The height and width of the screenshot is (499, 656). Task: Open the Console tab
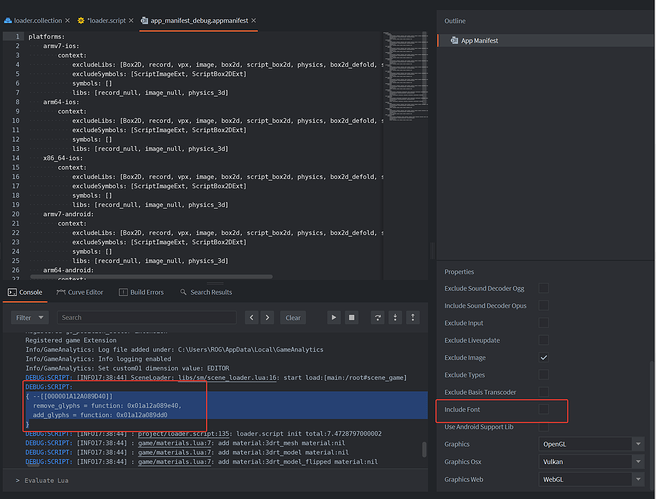(x=25, y=292)
